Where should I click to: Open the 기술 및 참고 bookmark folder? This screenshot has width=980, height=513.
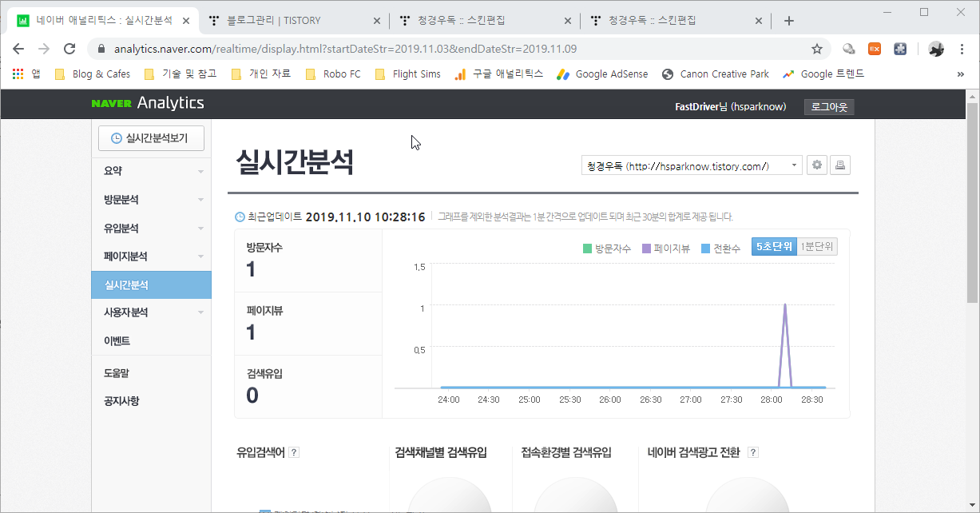pos(180,74)
